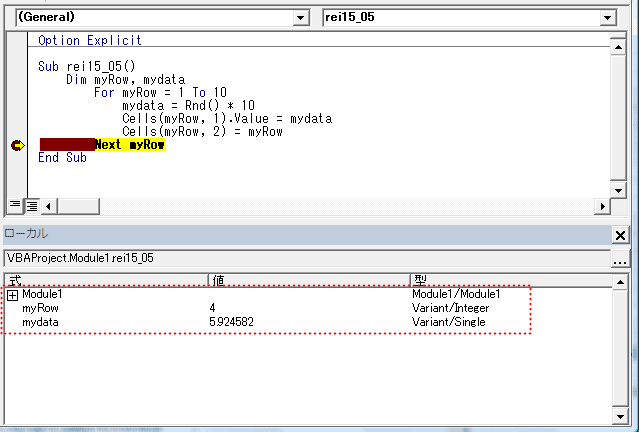Click Locals pane scroll up arrow
This screenshot has width=639, height=432.
pos(620,282)
